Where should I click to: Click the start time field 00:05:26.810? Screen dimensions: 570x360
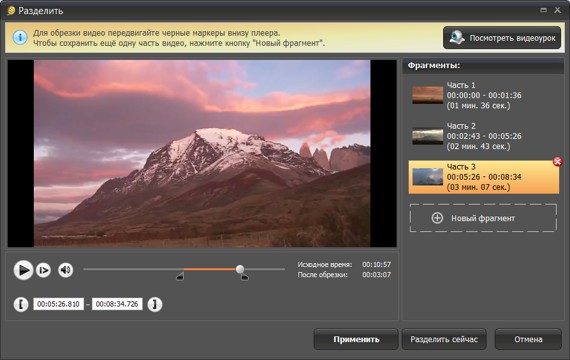tap(59, 304)
